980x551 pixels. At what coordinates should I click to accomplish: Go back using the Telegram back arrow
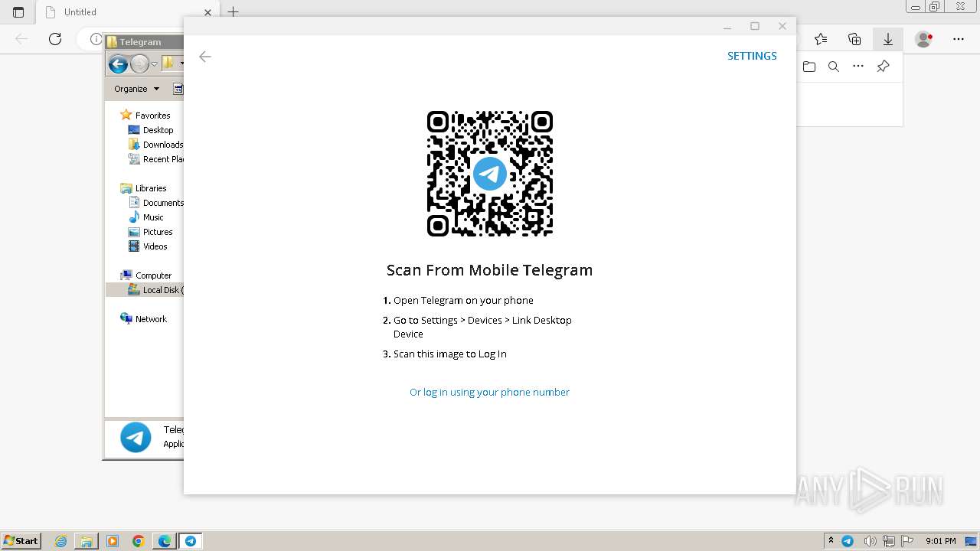pyautogui.click(x=204, y=57)
